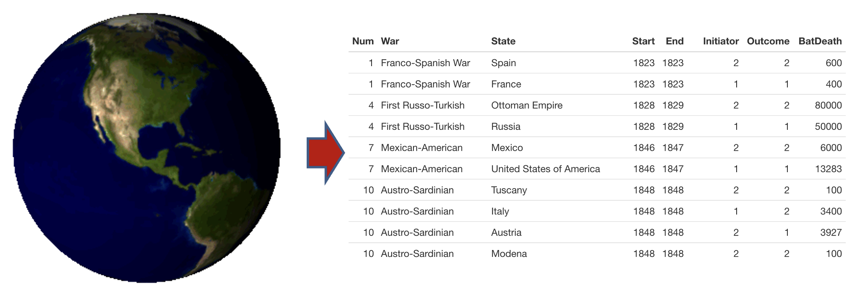Screen dimensions: 868x300
Task: Click the France state cell
Action: pos(506,84)
